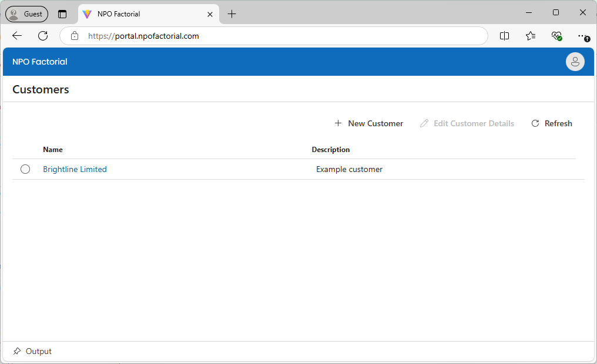Click the pin icon beside Output
Image resolution: width=597 pixels, height=364 pixels.
coord(17,351)
